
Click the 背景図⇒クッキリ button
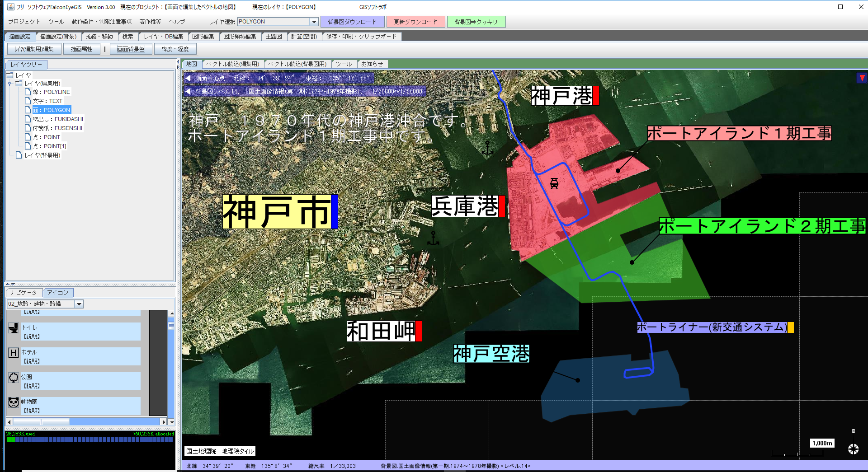[x=476, y=22]
